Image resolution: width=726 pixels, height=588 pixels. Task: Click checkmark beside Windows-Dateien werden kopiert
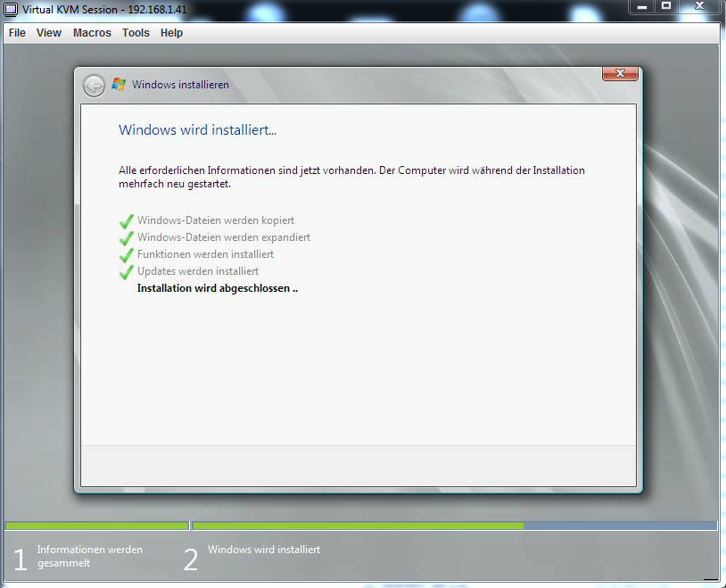point(127,221)
